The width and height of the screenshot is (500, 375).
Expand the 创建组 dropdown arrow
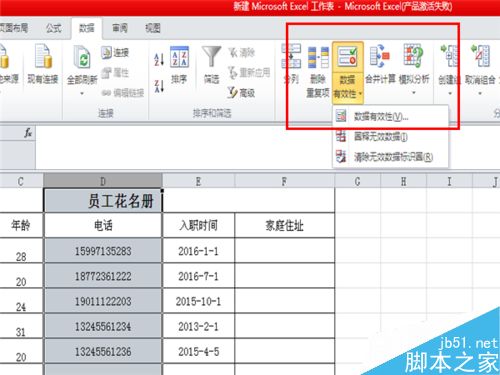point(450,93)
